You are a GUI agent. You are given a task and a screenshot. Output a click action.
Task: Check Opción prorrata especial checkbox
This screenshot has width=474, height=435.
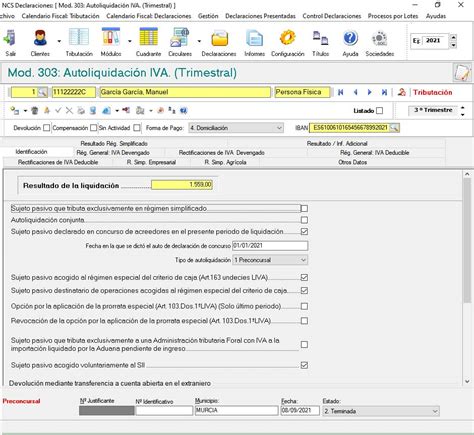tap(304, 306)
